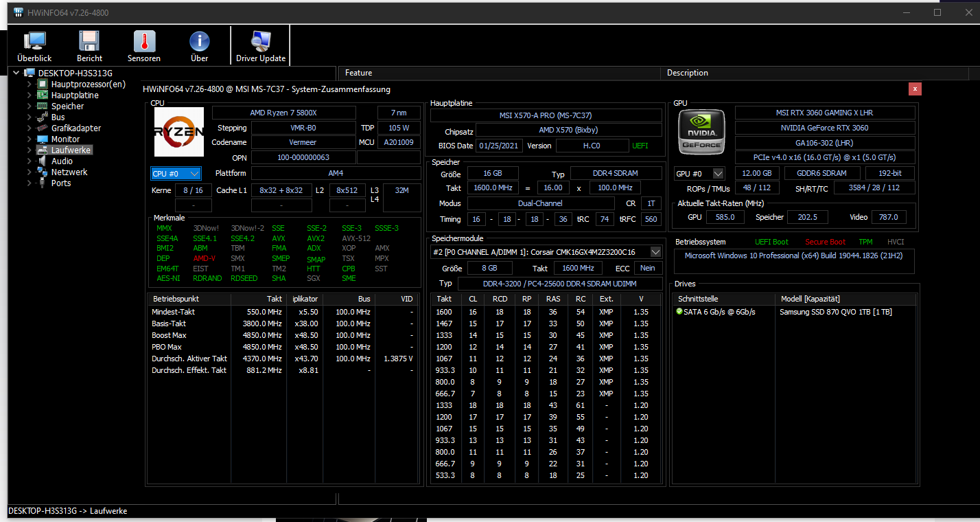The image size is (980, 522).
Task: Expand the Hauptplatine tree node
Action: [x=29, y=95]
